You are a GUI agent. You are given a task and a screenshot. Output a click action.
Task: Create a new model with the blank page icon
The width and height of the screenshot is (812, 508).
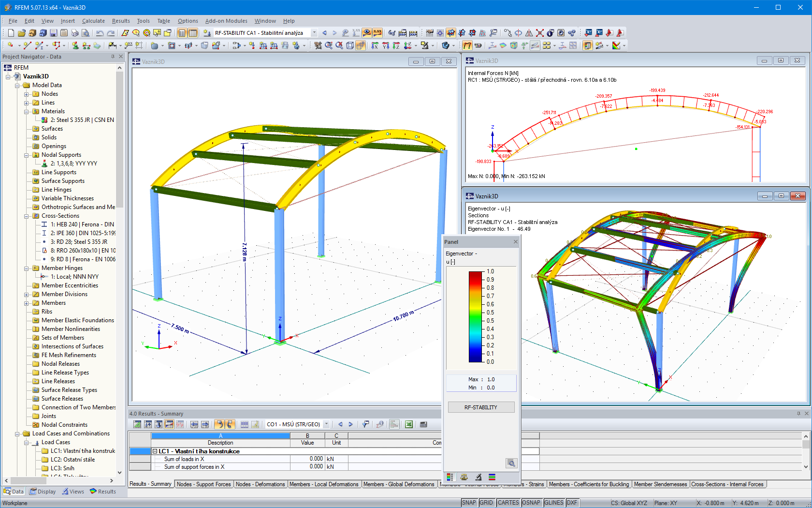click(x=11, y=33)
